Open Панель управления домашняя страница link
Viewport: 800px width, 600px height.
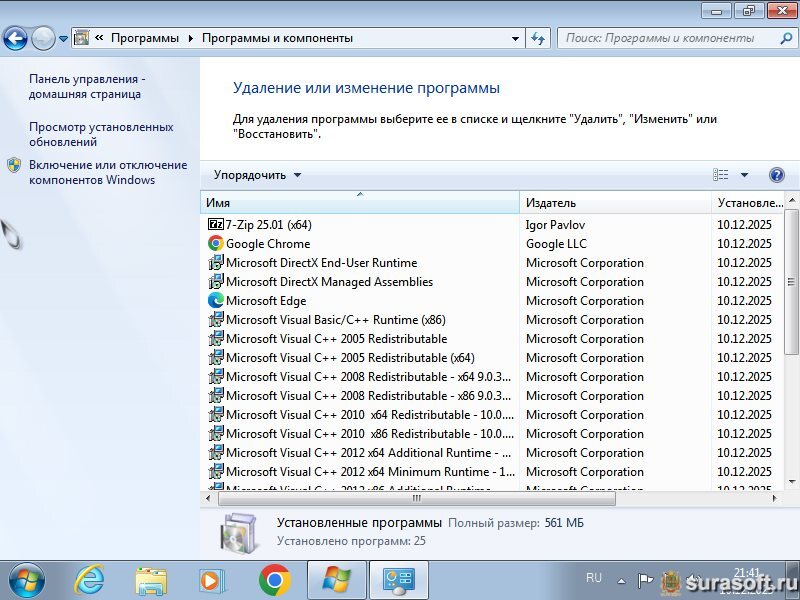click(x=87, y=86)
